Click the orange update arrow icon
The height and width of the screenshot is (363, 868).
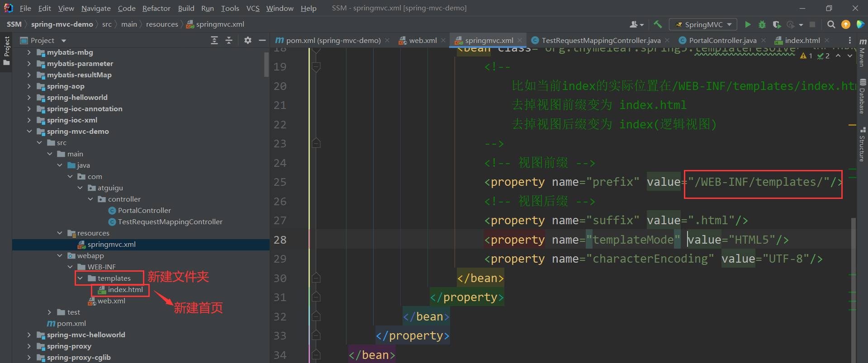tap(845, 24)
